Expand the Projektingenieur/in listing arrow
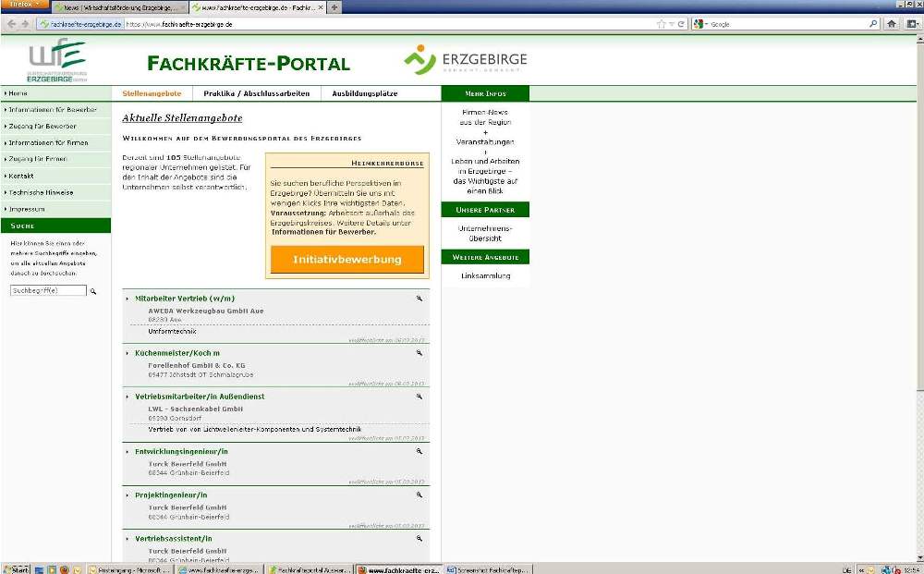Viewport: 924px width, 574px height. 128,495
